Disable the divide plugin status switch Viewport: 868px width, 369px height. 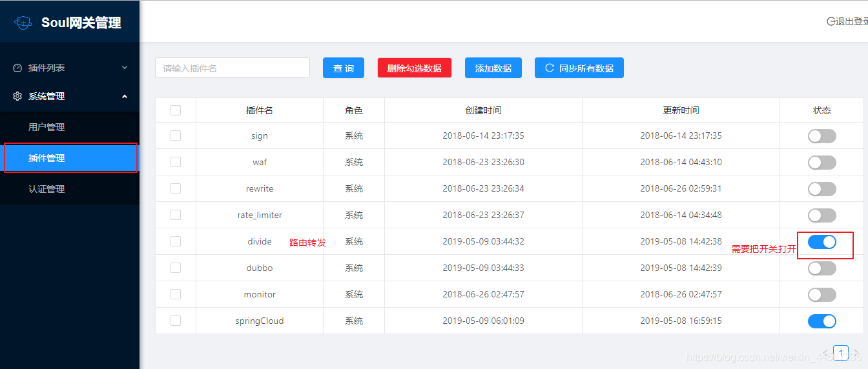(x=822, y=242)
